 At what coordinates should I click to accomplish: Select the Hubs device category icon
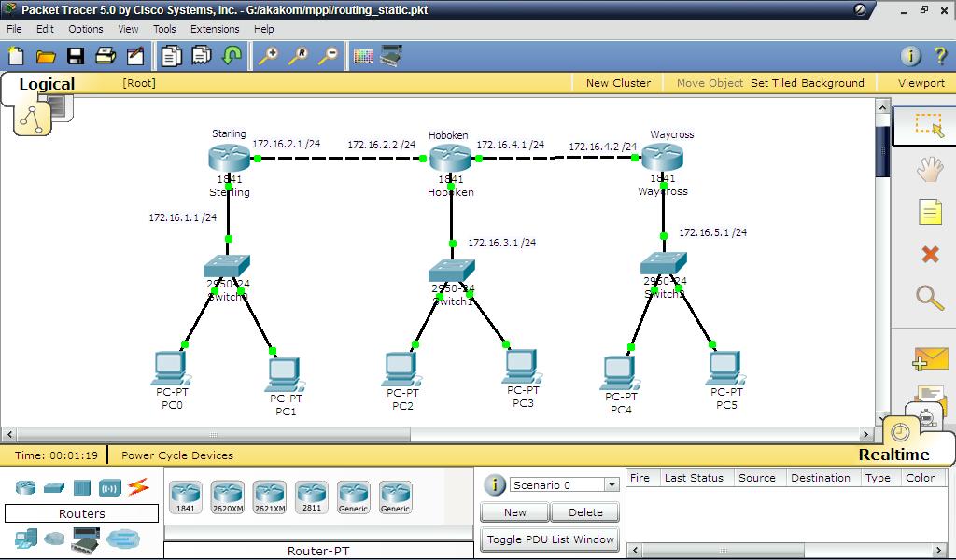(82, 487)
